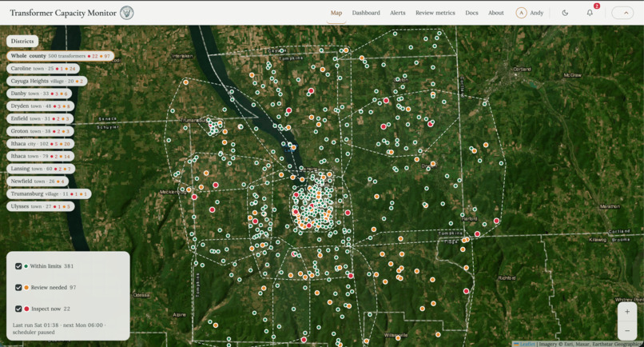
Task: Select the Ithaca town district
Action: point(40,156)
